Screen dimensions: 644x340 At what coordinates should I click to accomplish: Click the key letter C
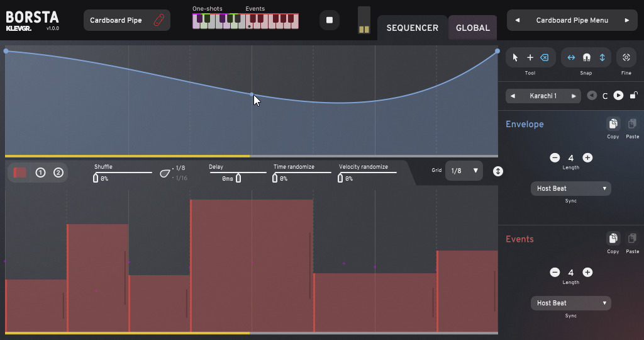(x=605, y=96)
